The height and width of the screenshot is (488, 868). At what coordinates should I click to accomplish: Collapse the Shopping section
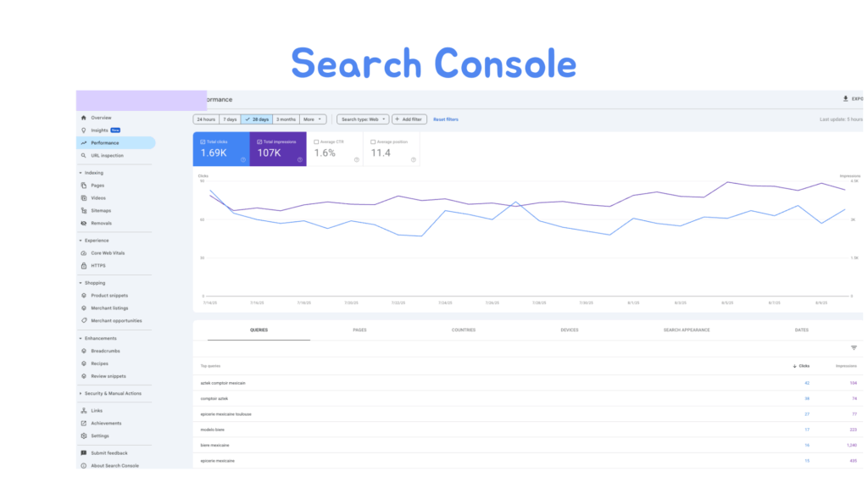point(81,283)
